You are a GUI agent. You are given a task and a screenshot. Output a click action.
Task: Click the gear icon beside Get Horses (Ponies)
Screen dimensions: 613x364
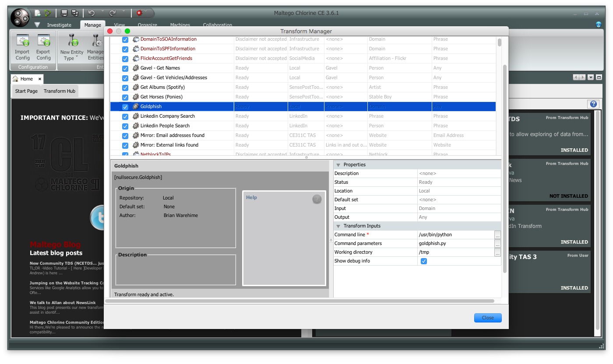136,97
